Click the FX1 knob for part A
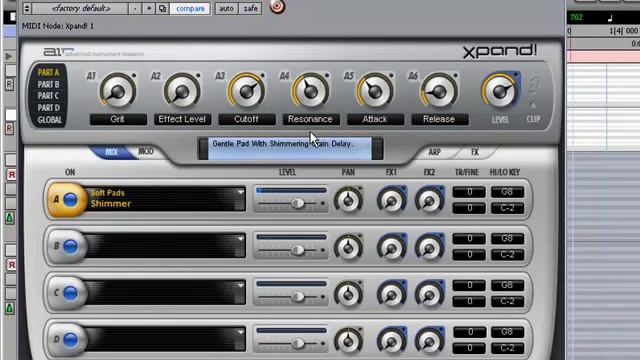This screenshot has height=360, width=640. coord(391,200)
